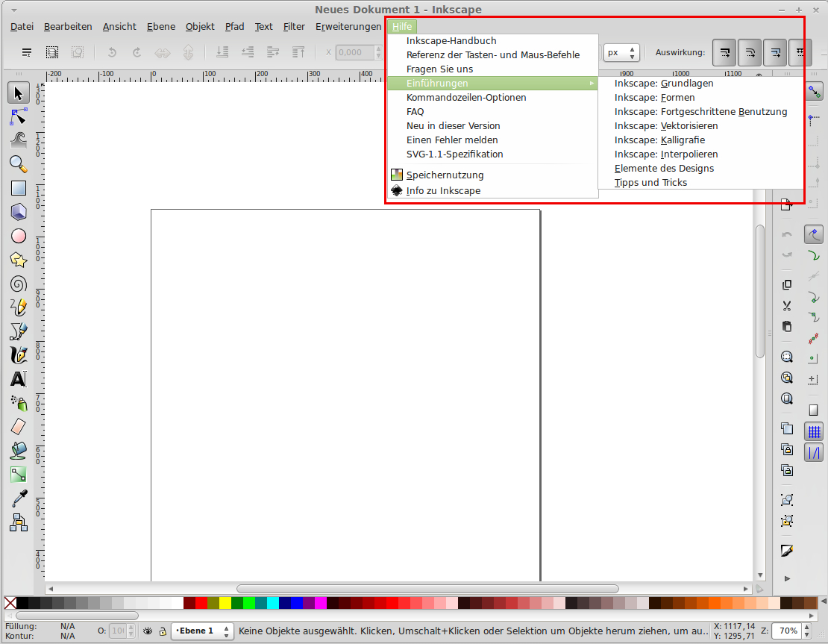Select the Color dropper tool

click(x=19, y=498)
